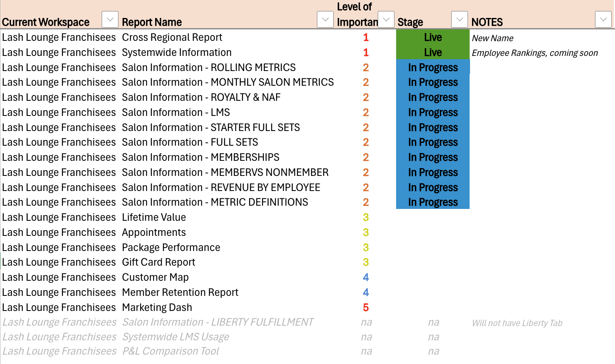Select the NOTES header text
The image size is (615, 364).
tap(487, 22)
